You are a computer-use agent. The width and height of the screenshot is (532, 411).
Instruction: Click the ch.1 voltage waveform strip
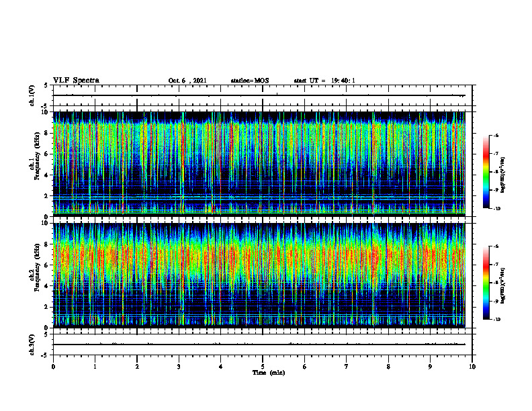click(x=263, y=95)
